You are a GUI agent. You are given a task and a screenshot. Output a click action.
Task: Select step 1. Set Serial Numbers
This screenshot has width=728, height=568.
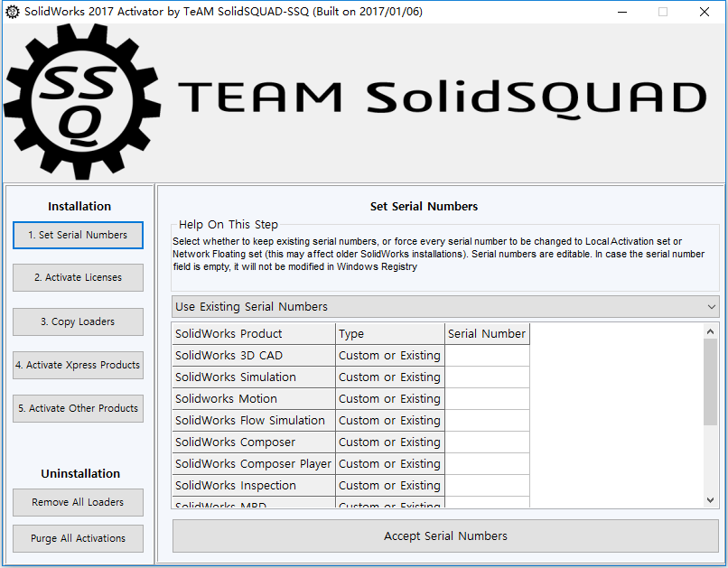[78, 236]
